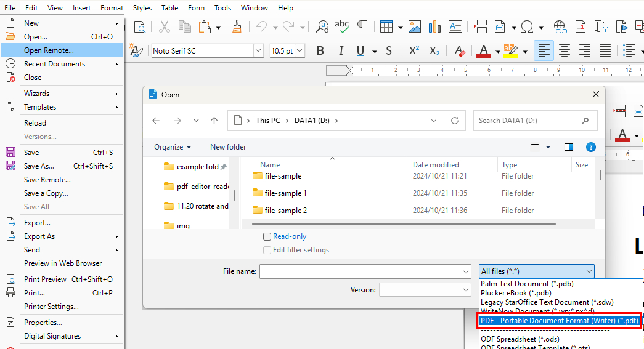Check the Read-only checkbox
The height and width of the screenshot is (349, 644).
267,236
